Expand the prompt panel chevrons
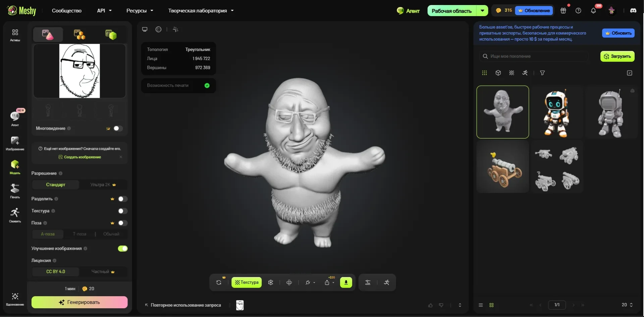 460,305
